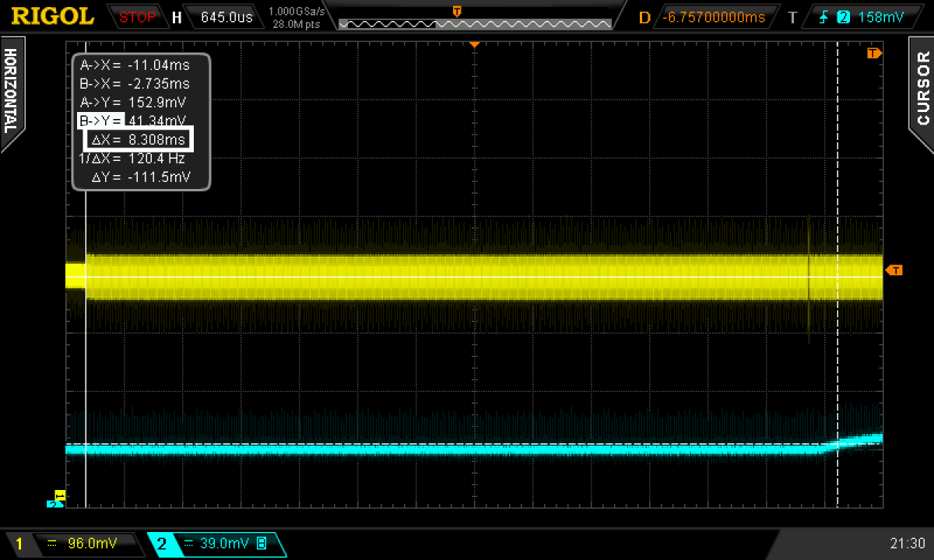Click the bandwidth limit icon on channel 2
The image size is (934, 560).
click(x=262, y=544)
